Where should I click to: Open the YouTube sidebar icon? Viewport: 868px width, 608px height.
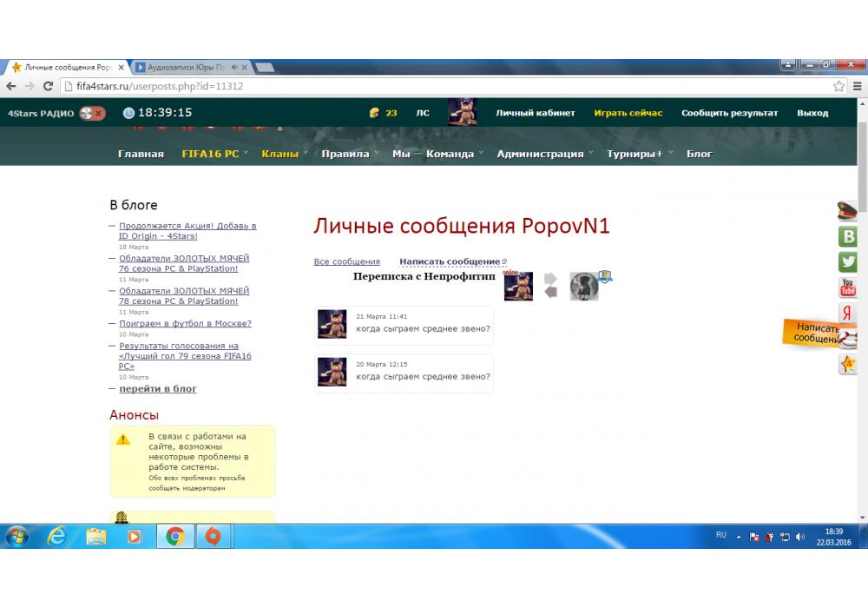pyautogui.click(x=848, y=287)
